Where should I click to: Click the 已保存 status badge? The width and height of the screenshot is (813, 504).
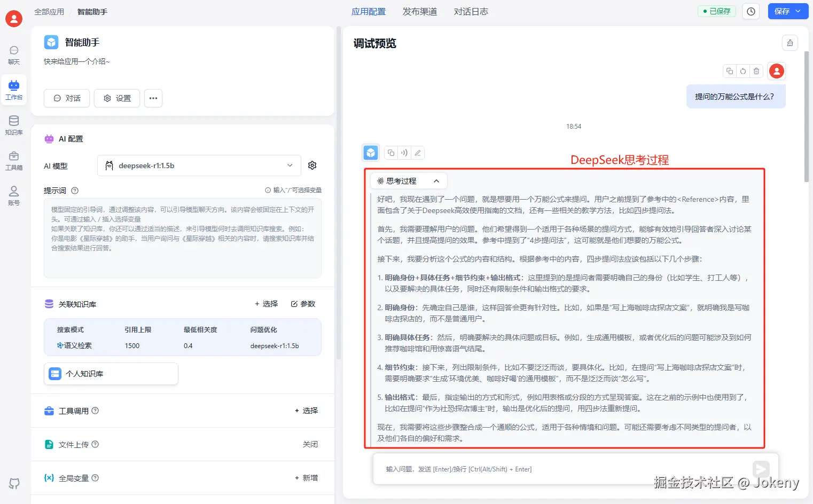click(x=717, y=11)
